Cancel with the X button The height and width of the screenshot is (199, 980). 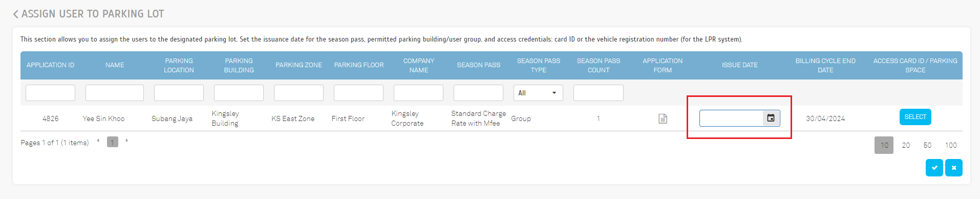tap(953, 168)
